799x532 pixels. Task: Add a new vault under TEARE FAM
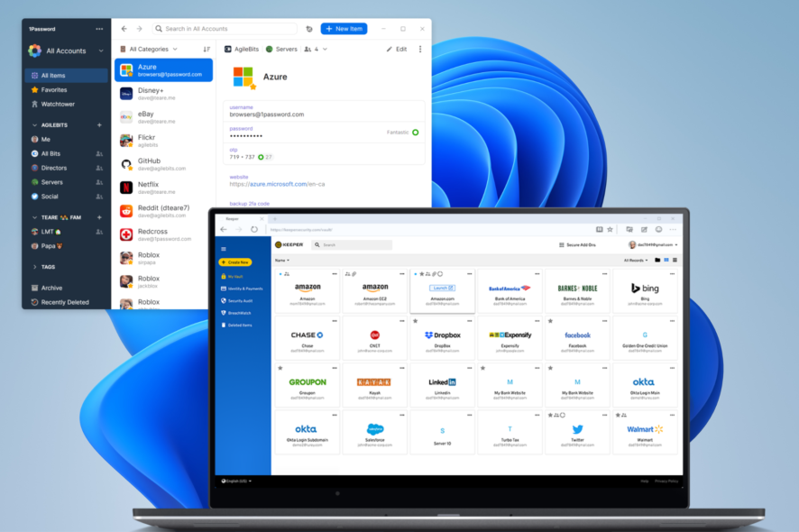tap(99, 217)
